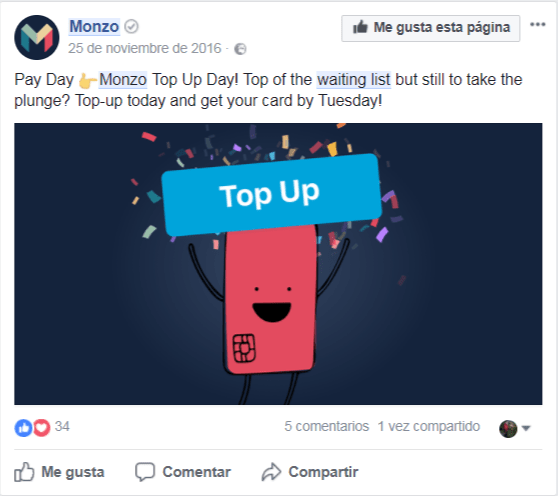The image size is (558, 496).
Task: Click the blue like reaction icon
Action: 23,427
